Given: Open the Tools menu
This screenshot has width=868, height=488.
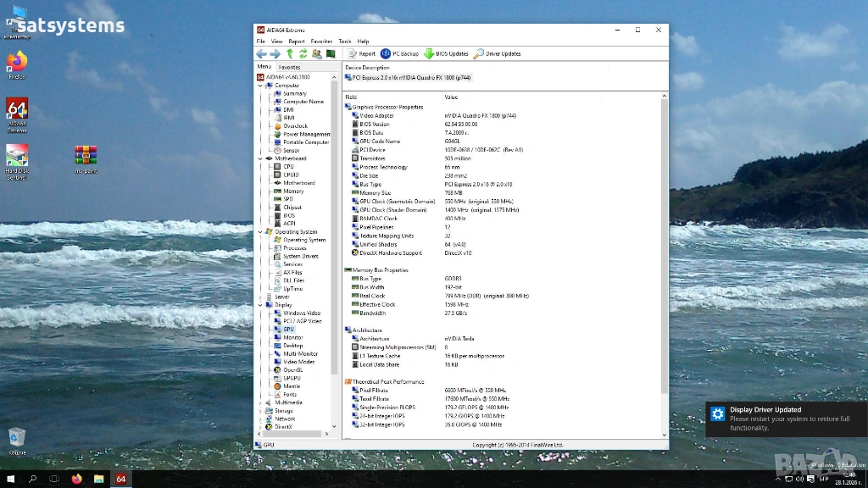Looking at the screenshot, I should [344, 41].
